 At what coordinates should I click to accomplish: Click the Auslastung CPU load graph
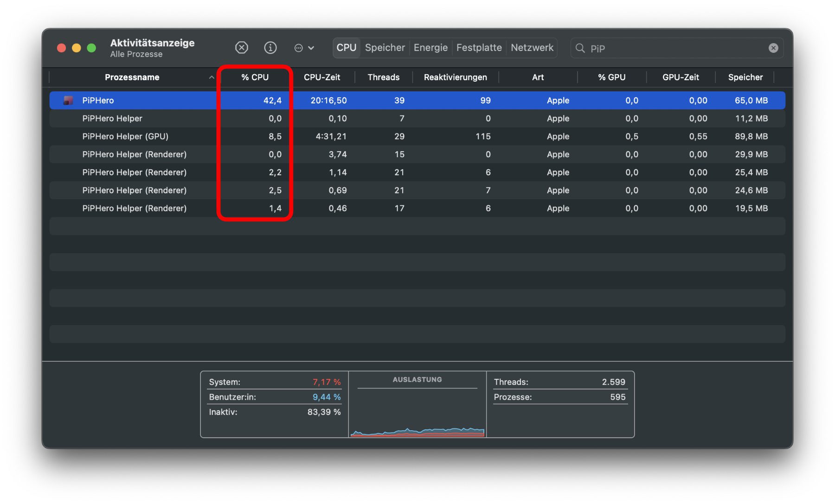(x=417, y=413)
